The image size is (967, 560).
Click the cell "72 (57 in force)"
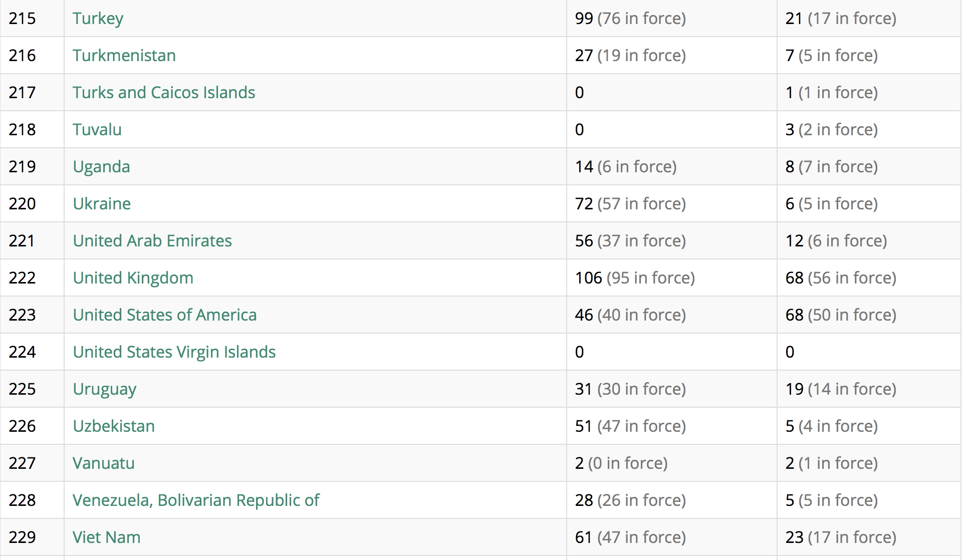671,204
